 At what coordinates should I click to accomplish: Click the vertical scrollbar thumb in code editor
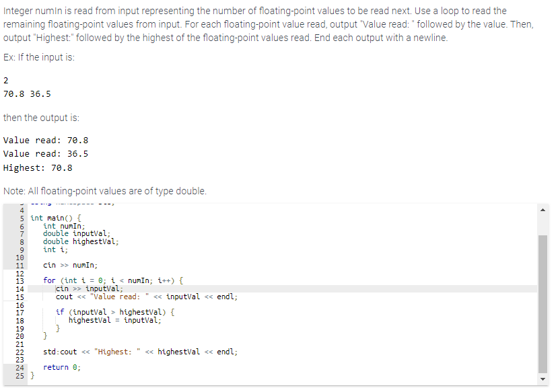(543, 304)
